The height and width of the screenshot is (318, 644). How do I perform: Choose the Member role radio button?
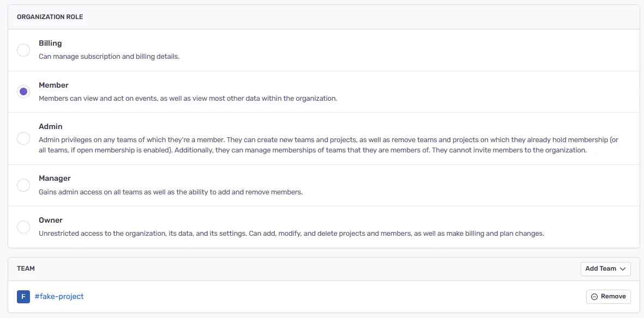click(x=23, y=91)
